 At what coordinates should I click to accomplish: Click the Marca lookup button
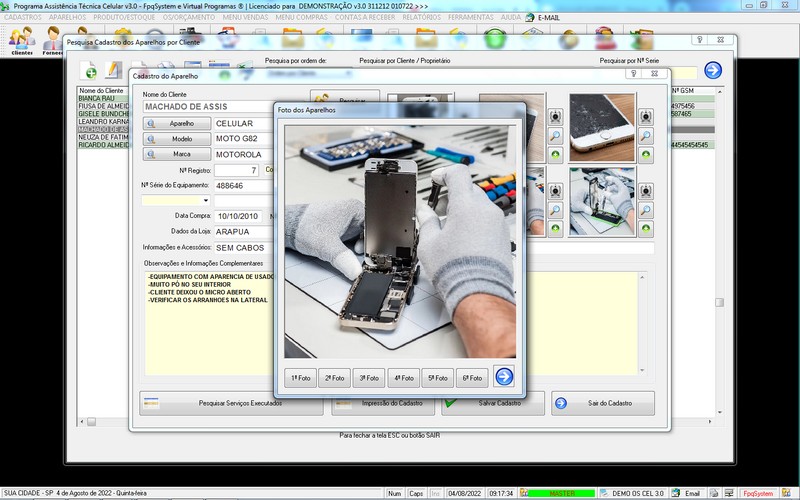pos(176,155)
